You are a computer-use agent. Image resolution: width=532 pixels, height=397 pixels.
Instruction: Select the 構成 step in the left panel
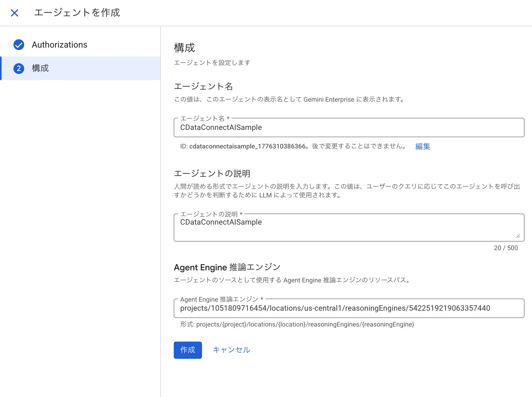pyautogui.click(x=40, y=68)
